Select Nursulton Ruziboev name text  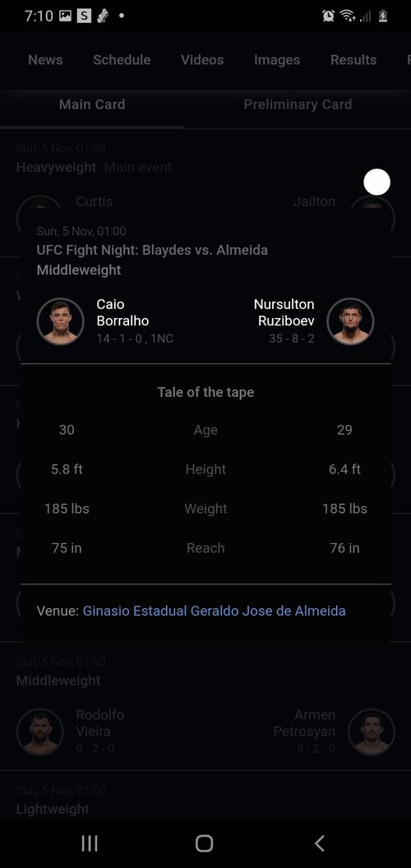tap(284, 312)
